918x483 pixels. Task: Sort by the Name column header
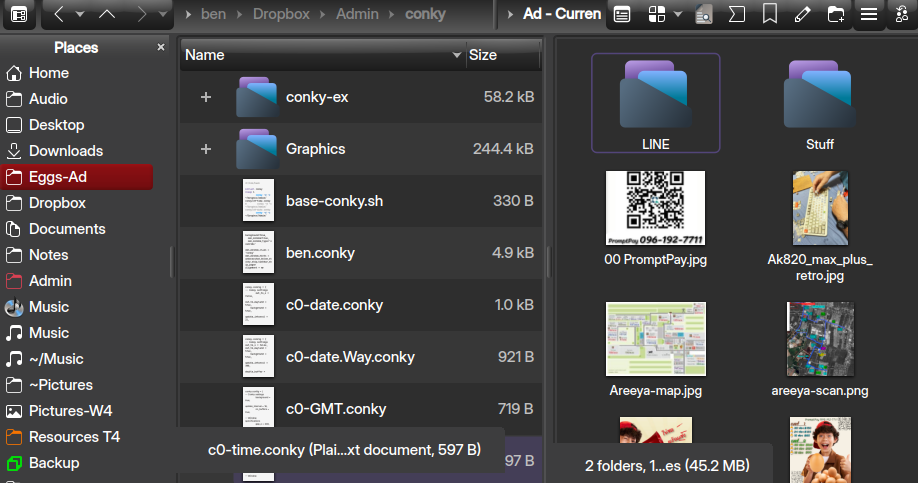[320, 55]
